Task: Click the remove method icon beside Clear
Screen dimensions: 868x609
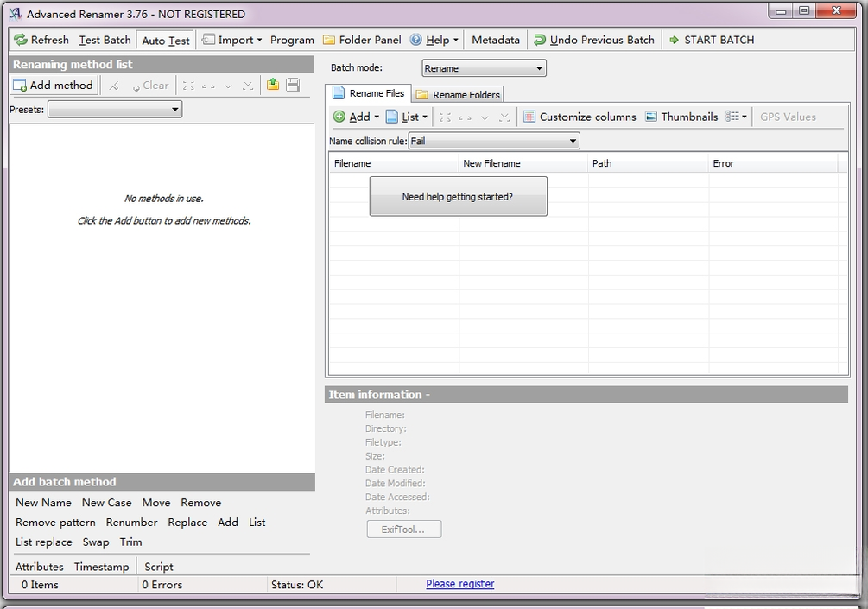Action: [114, 86]
